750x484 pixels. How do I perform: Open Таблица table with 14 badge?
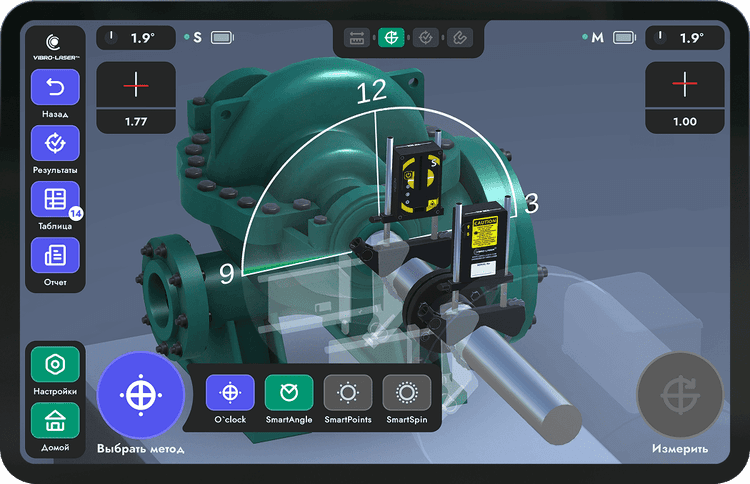pos(56,199)
